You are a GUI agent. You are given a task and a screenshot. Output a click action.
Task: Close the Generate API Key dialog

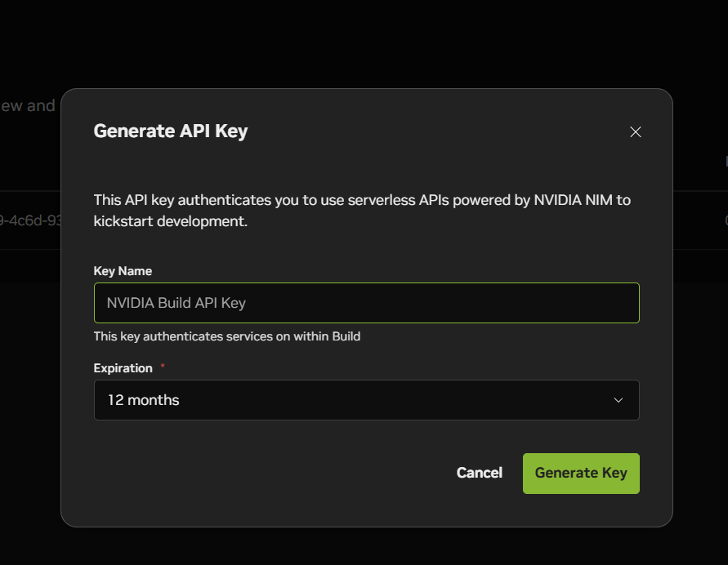click(x=635, y=131)
